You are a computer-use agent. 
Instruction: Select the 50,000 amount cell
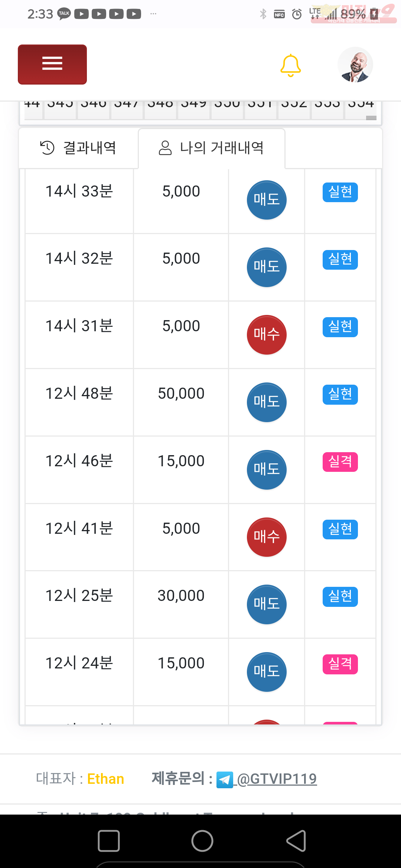tap(181, 394)
